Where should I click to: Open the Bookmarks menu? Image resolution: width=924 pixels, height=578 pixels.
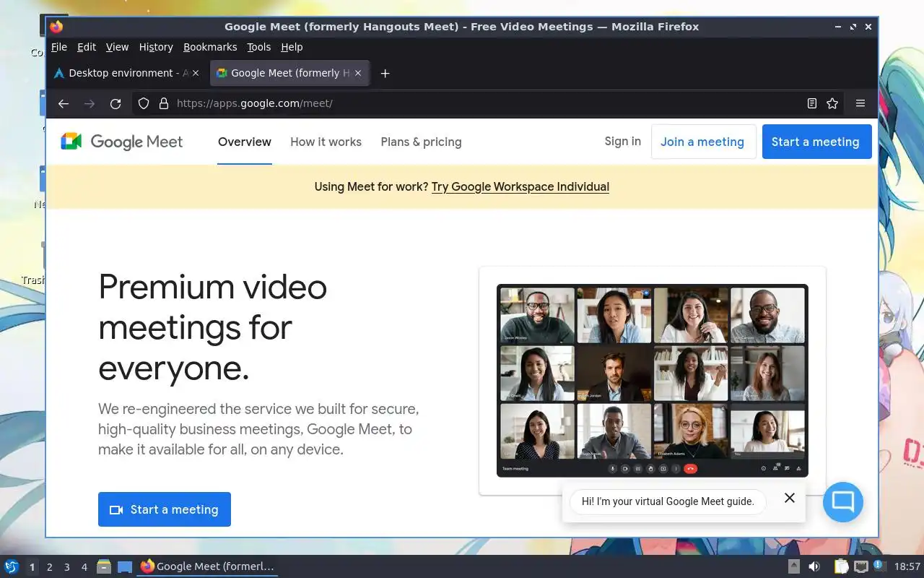tap(210, 47)
